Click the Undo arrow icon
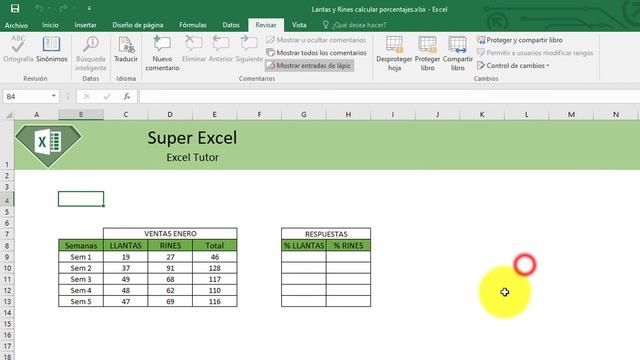 click(x=39, y=8)
